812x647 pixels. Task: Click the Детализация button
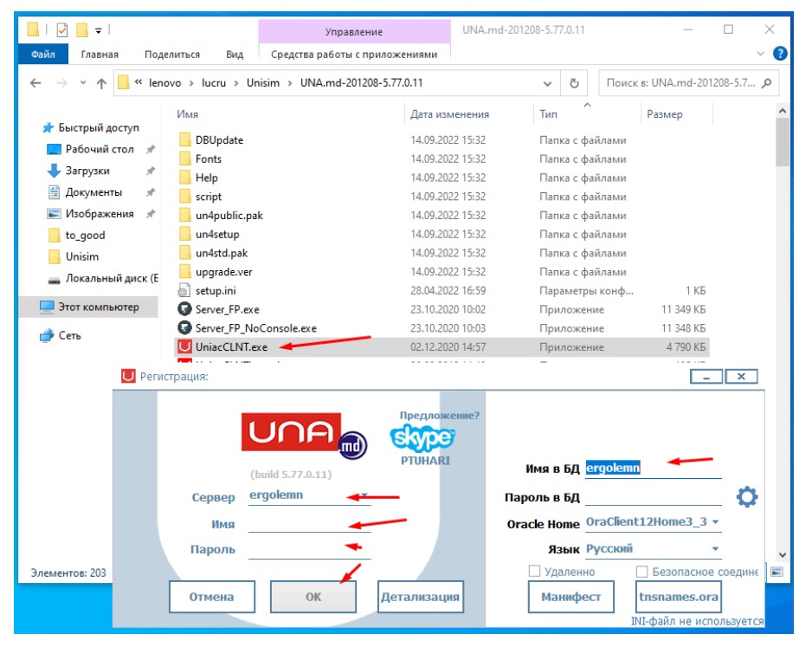pos(421,597)
